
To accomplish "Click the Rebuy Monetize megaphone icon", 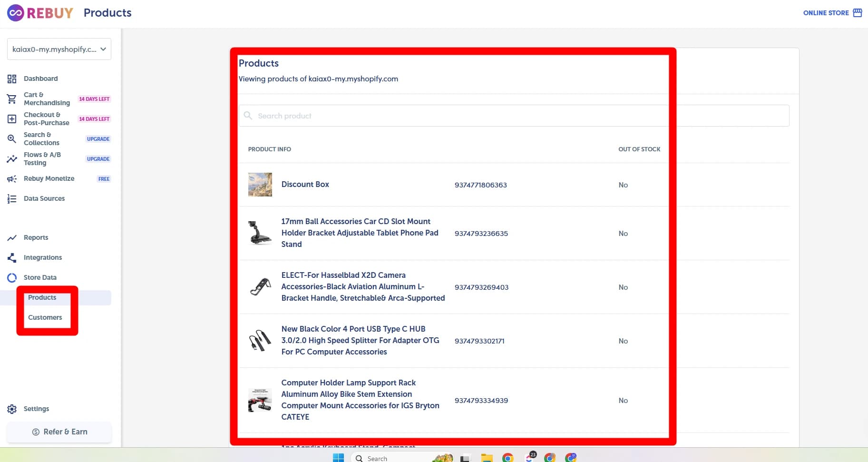I will tap(12, 179).
